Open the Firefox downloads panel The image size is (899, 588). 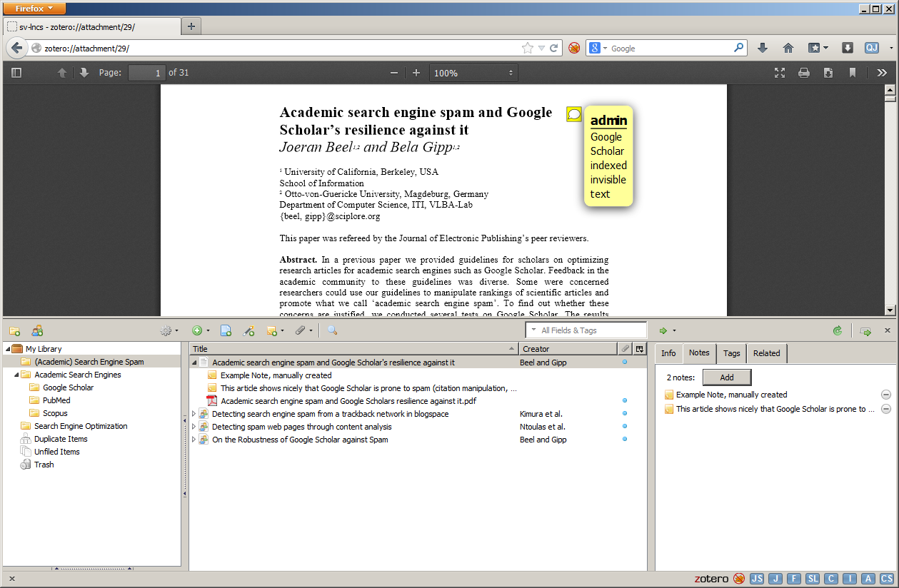click(x=763, y=48)
